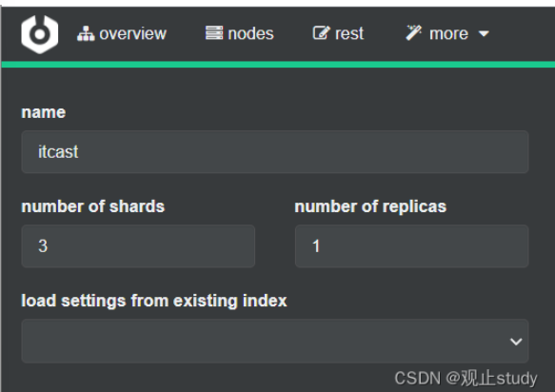
Task: Click the load settings from existing index label
Action: click(x=154, y=301)
